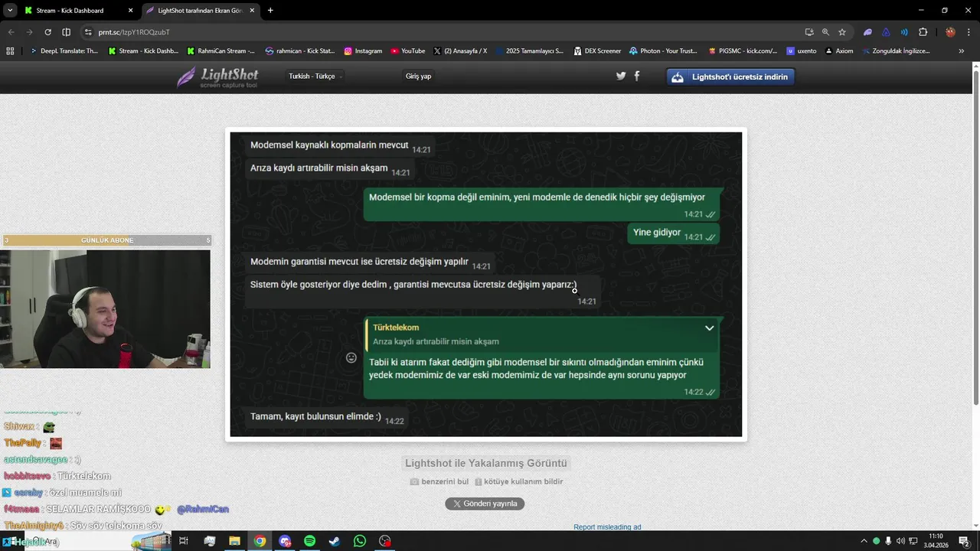Viewport: 980px width, 551px height.
Task: Bookmark this page with the star icon
Action: coord(842,32)
